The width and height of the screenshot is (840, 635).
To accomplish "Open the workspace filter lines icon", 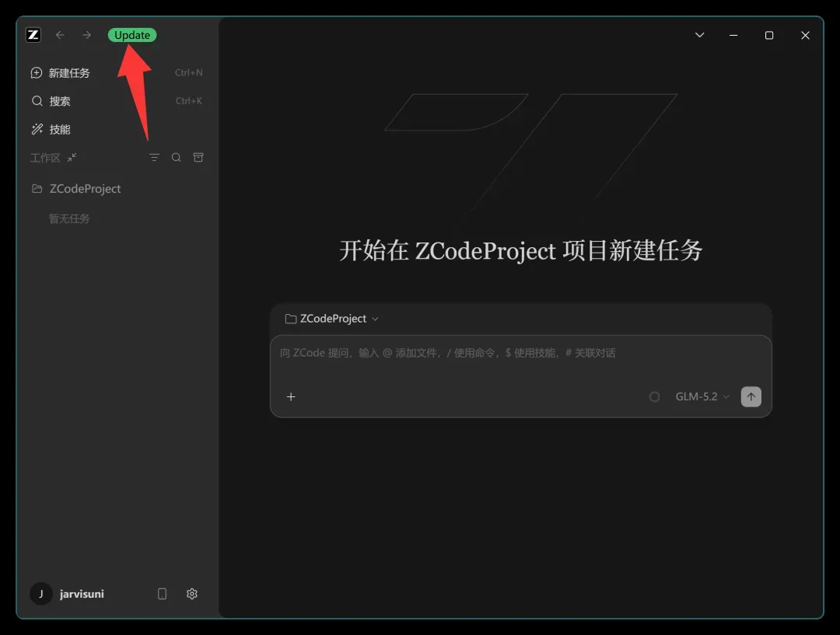I will tap(154, 158).
